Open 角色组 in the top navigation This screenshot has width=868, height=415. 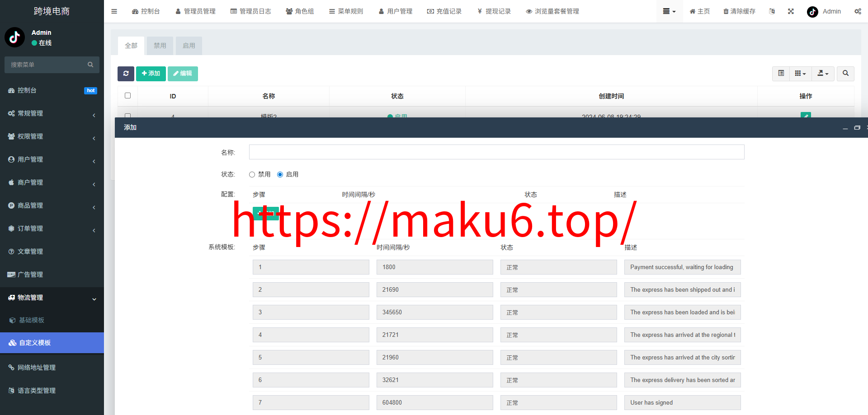[300, 11]
